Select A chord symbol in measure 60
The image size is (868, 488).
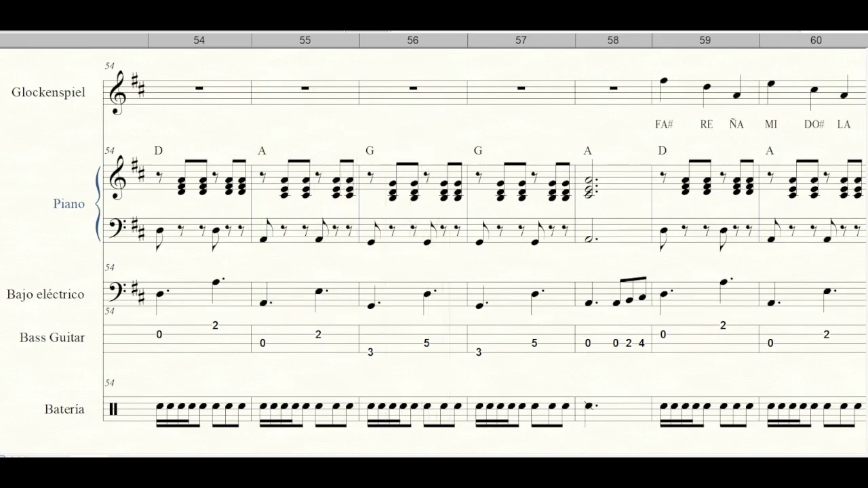tap(770, 150)
